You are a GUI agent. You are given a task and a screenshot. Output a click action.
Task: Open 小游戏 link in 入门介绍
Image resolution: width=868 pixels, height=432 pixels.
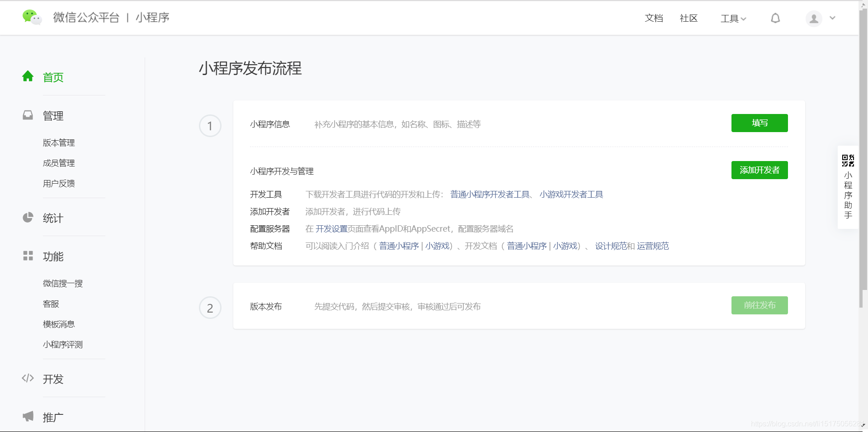(x=437, y=246)
